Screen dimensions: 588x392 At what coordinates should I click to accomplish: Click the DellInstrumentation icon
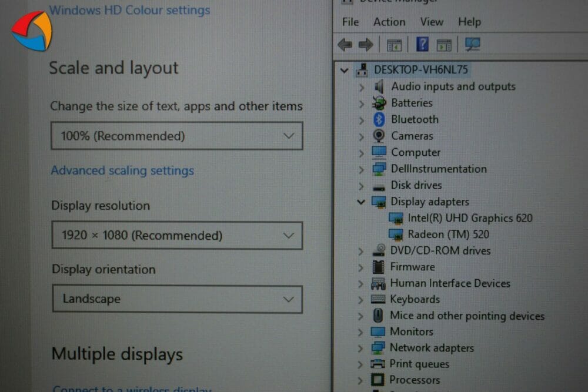point(379,169)
